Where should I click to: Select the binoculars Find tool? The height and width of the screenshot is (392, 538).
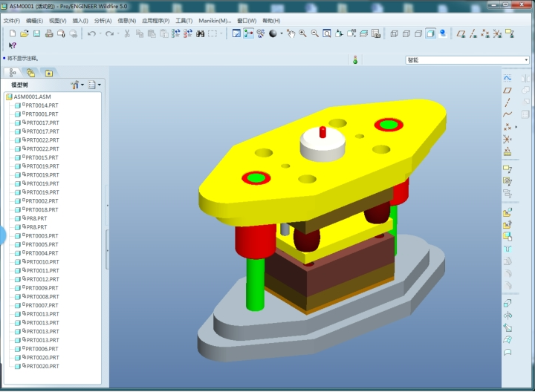pyautogui.click(x=200, y=33)
